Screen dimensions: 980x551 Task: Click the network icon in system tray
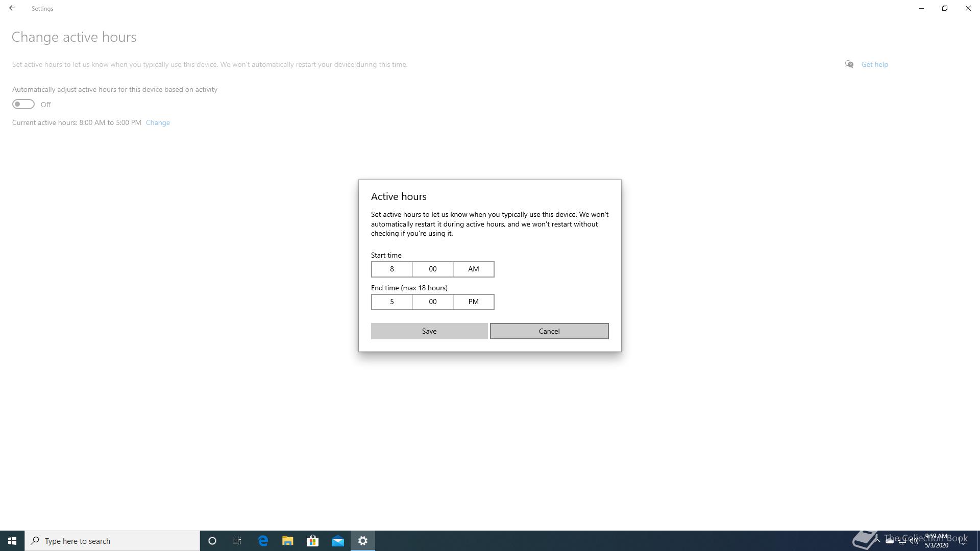pos(902,541)
